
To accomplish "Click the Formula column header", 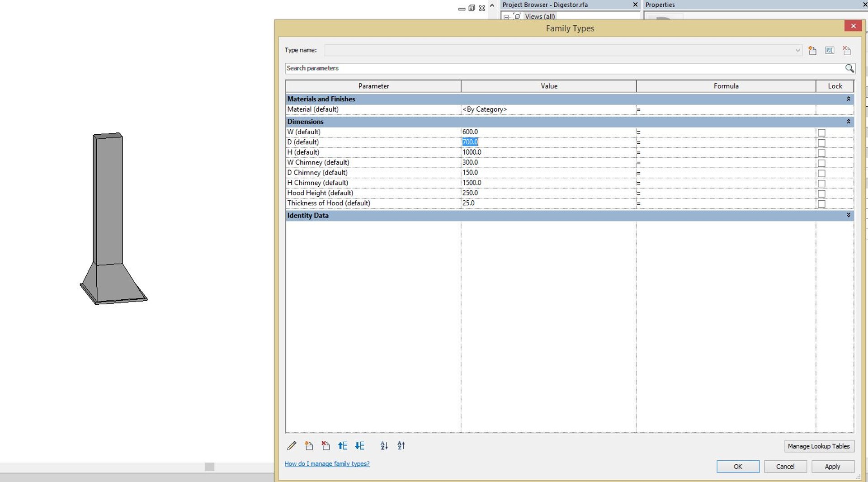I will (x=726, y=86).
